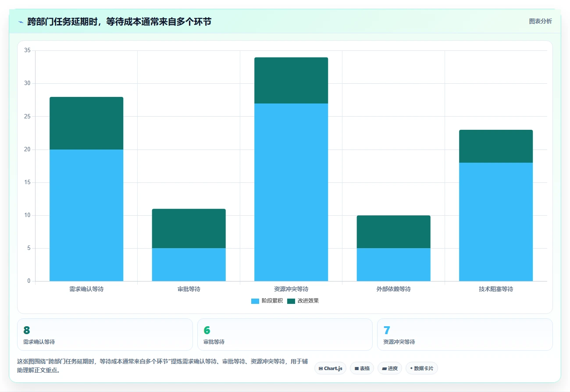The width and height of the screenshot is (570, 392).
Task: Click the 外部依赖等待 x-axis label
Action: 393,289
